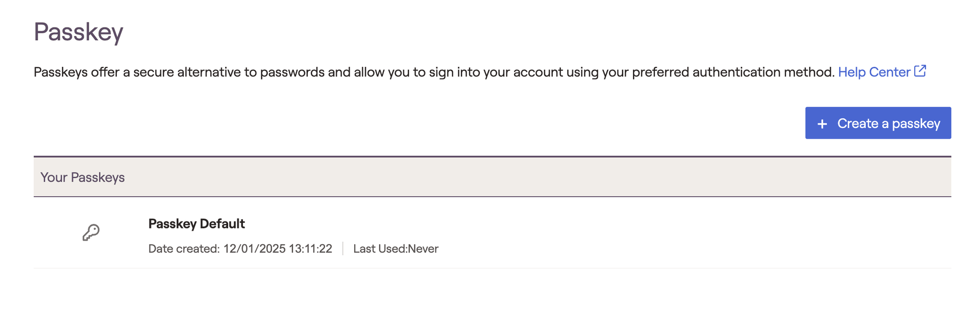The width and height of the screenshot is (980, 336).
Task: Click 'Passkeys offer' at the description start
Action: coord(77,72)
